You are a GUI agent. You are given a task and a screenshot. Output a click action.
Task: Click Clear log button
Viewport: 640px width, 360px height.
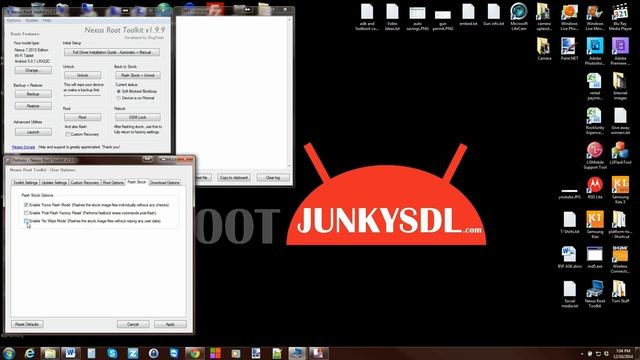tap(273, 178)
